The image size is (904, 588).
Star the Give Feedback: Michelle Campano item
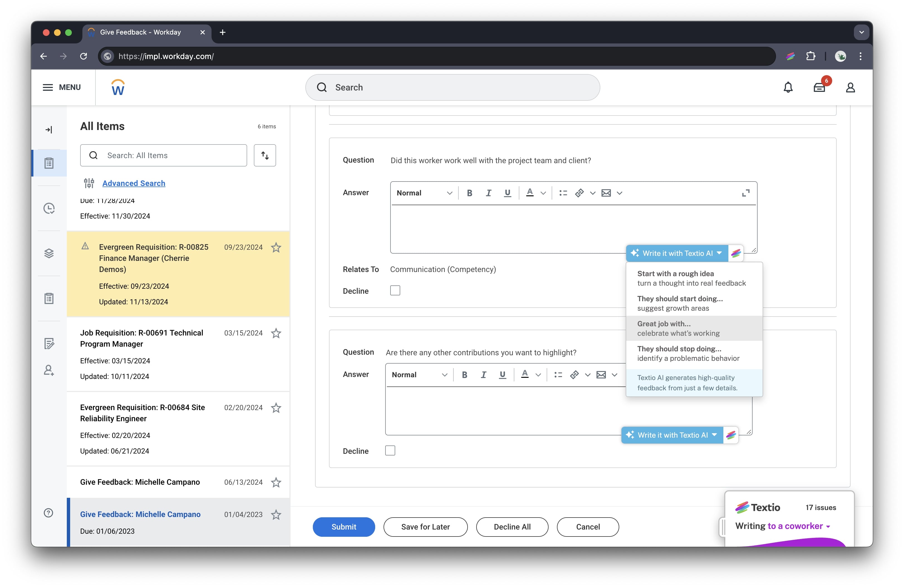click(276, 482)
